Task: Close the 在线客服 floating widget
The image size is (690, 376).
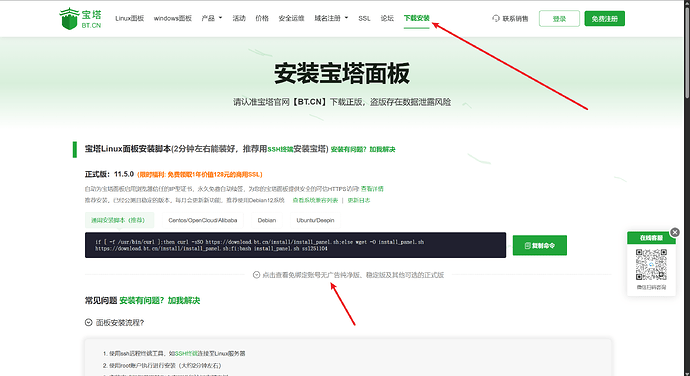Action: pos(675,232)
